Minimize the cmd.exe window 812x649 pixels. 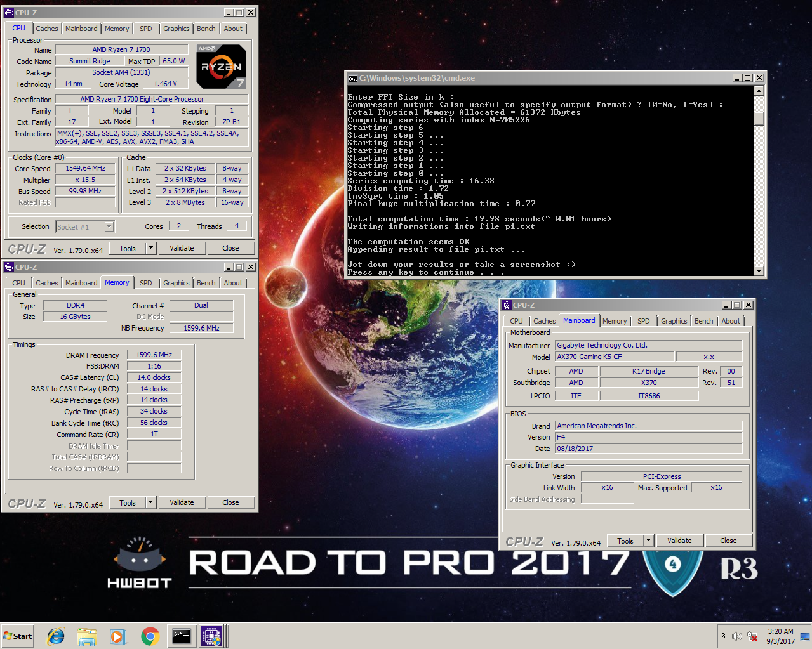[737, 78]
